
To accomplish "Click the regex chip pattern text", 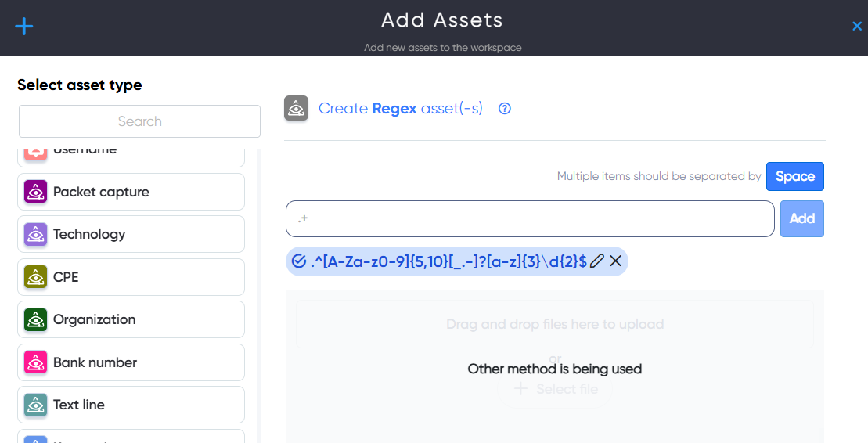I will click(x=448, y=261).
